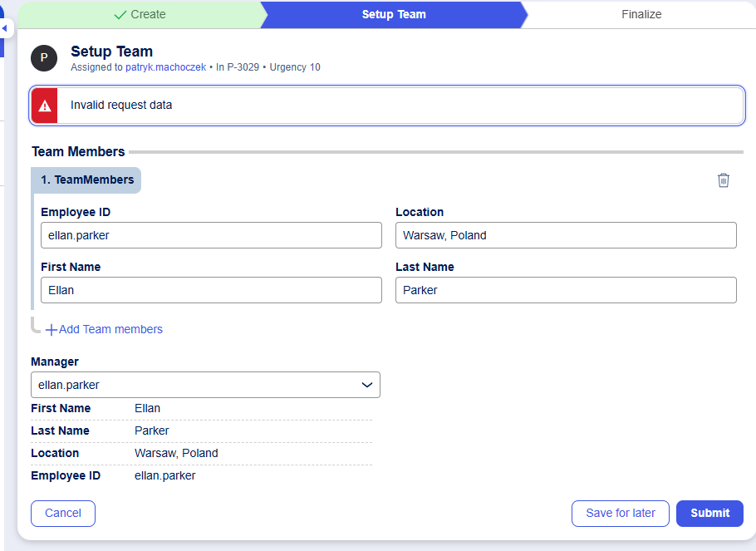Click the red warning triangle icon

(x=45, y=106)
